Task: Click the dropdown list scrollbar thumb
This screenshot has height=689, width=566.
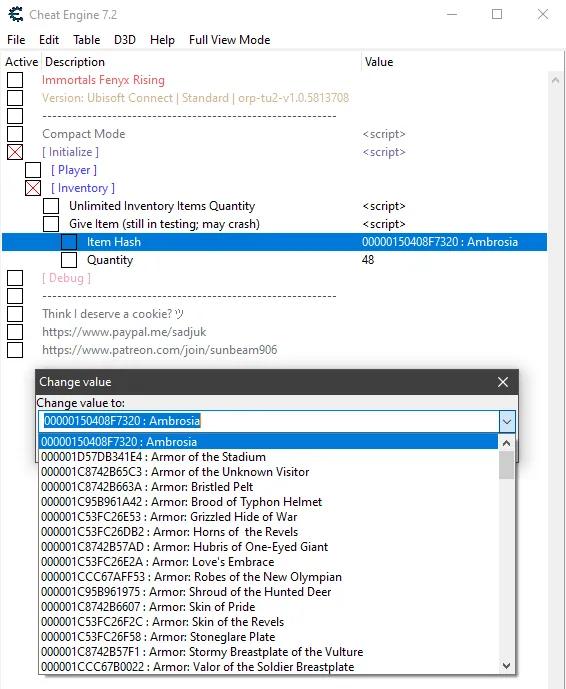Action: (x=506, y=465)
